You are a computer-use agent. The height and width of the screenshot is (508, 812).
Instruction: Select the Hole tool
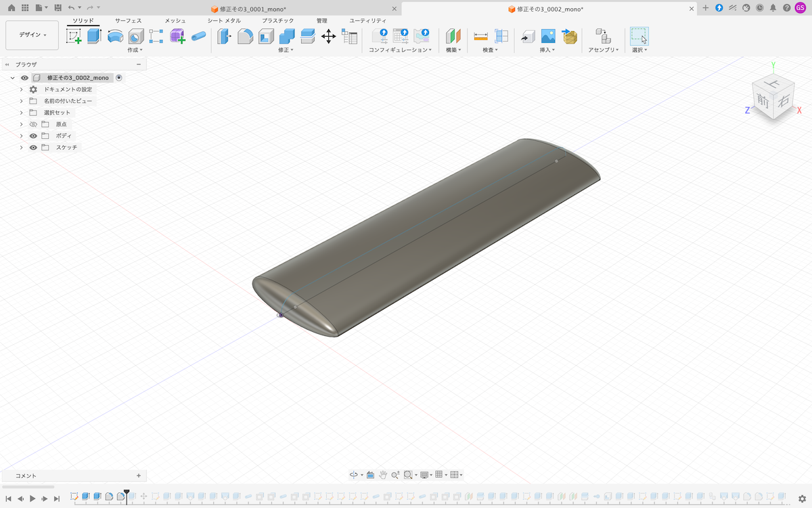pos(136,37)
